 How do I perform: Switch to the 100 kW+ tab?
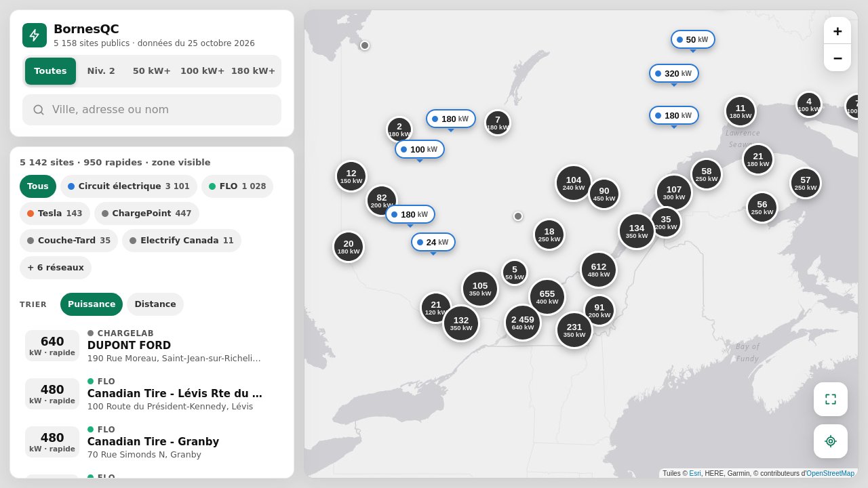[202, 71]
